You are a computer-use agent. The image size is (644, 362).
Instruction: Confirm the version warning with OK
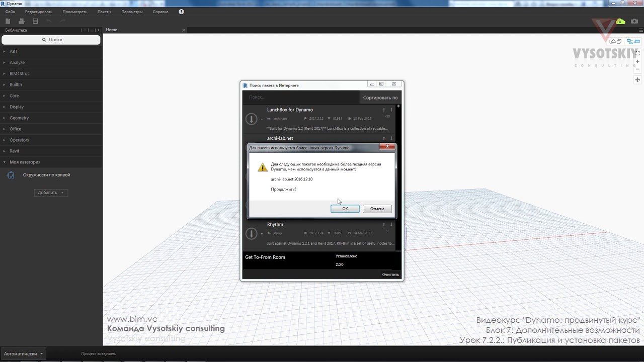[345, 209]
